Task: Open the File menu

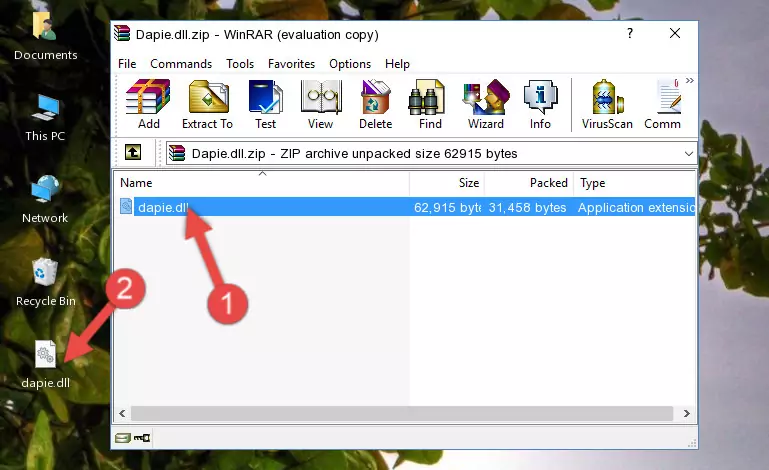Action: [127, 64]
